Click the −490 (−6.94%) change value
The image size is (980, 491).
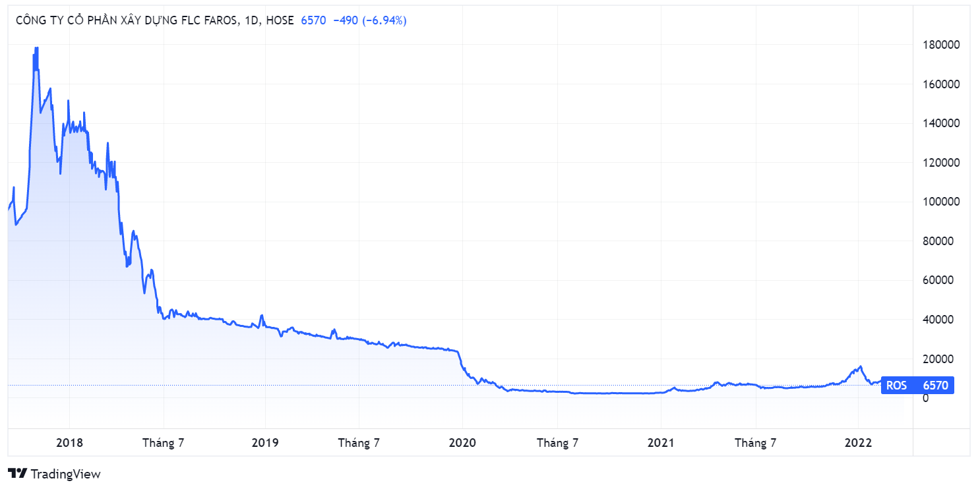pos(369,20)
